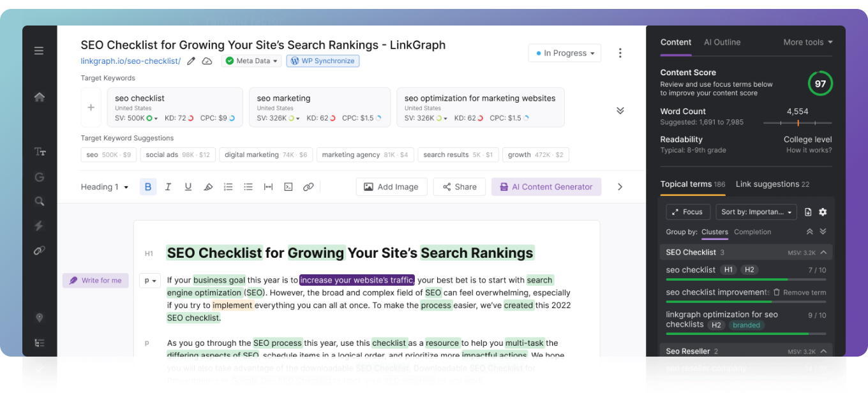Open the More tools dropdown
The image size is (868, 400).
[808, 42]
